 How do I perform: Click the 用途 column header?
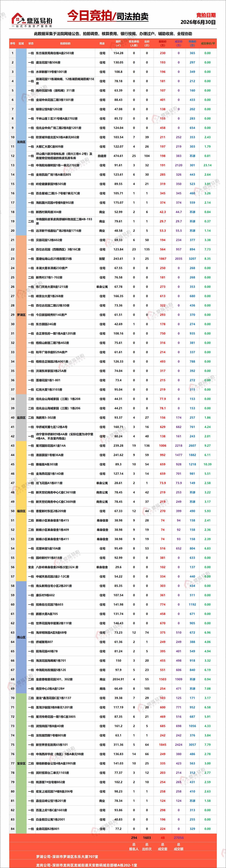pos(102,43)
